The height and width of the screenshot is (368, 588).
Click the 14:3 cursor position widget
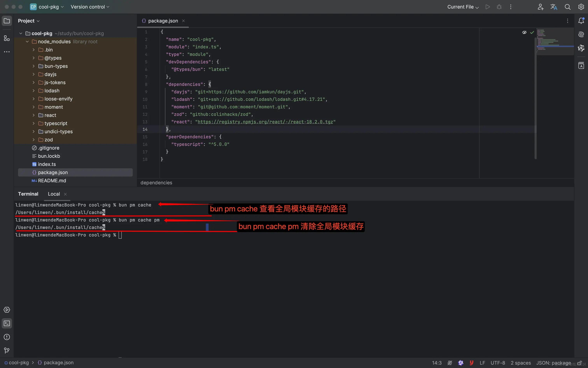point(437,363)
